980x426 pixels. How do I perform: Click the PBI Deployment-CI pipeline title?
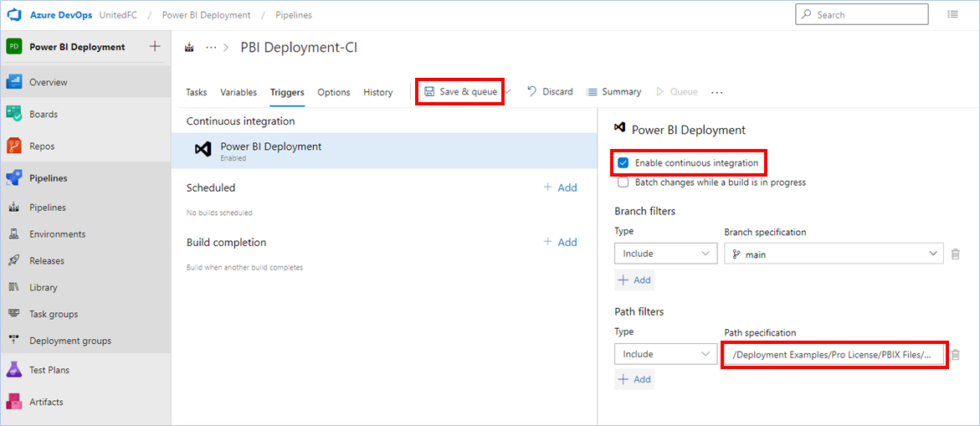click(299, 48)
